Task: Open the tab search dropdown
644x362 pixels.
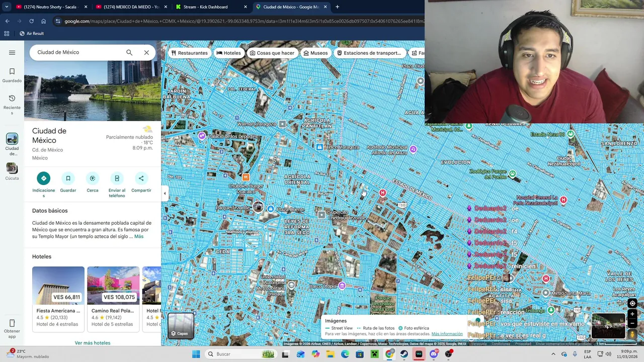Action: (x=6, y=7)
